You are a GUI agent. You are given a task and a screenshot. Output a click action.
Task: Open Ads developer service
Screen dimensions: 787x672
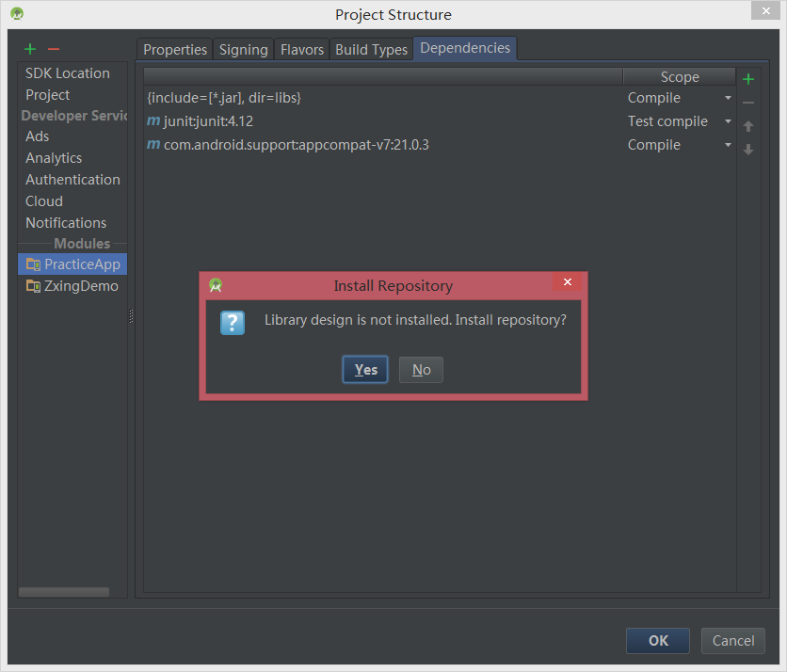[x=72, y=136]
